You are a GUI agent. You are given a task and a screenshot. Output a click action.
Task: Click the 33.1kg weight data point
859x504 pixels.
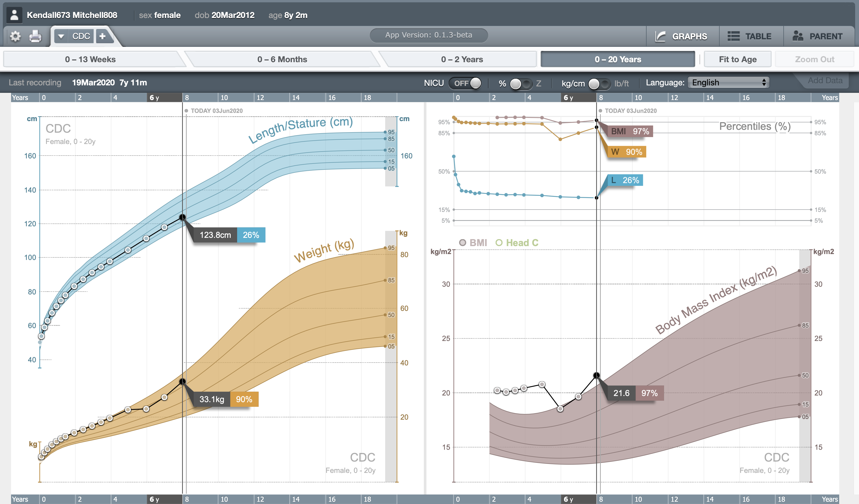pos(182,381)
